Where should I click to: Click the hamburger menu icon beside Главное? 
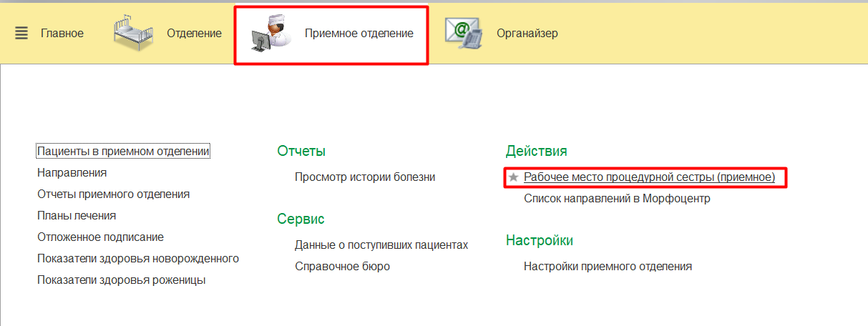tap(21, 34)
